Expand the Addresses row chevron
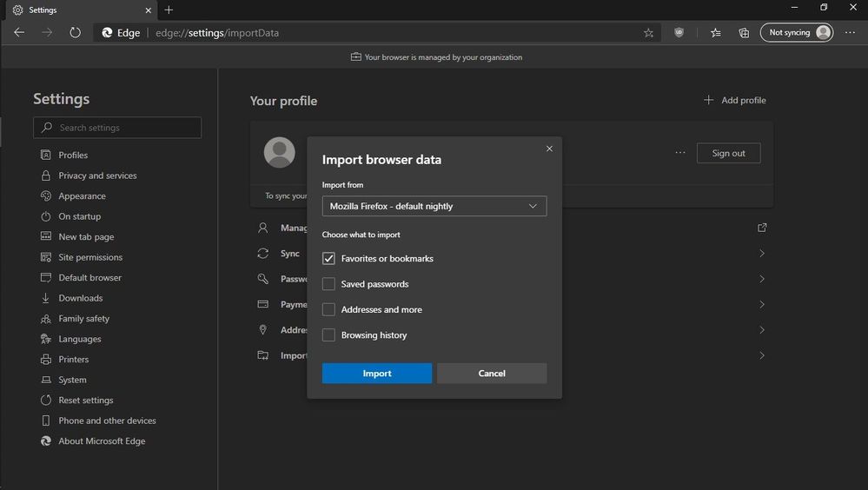The height and width of the screenshot is (490, 868). coord(762,330)
